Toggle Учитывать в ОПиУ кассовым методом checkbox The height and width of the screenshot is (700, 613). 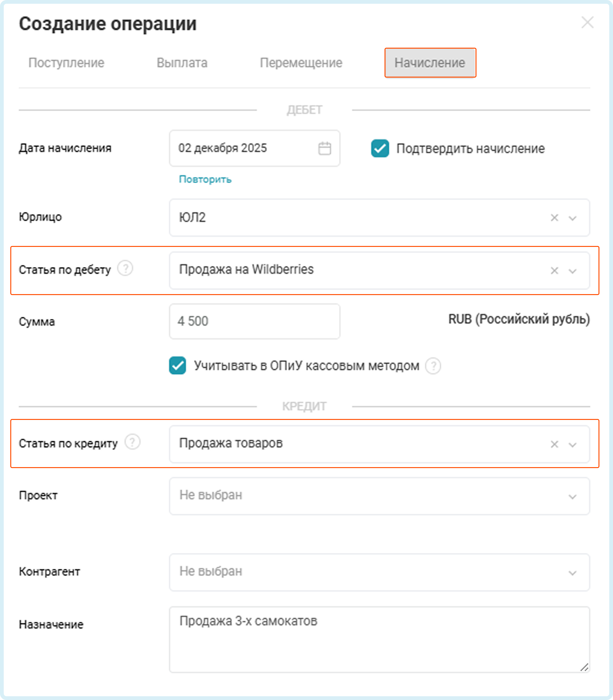point(178,366)
